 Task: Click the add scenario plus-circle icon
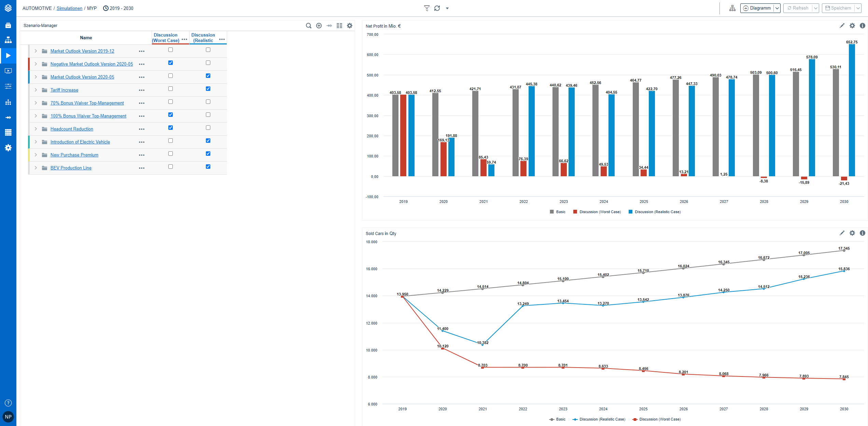tap(319, 26)
